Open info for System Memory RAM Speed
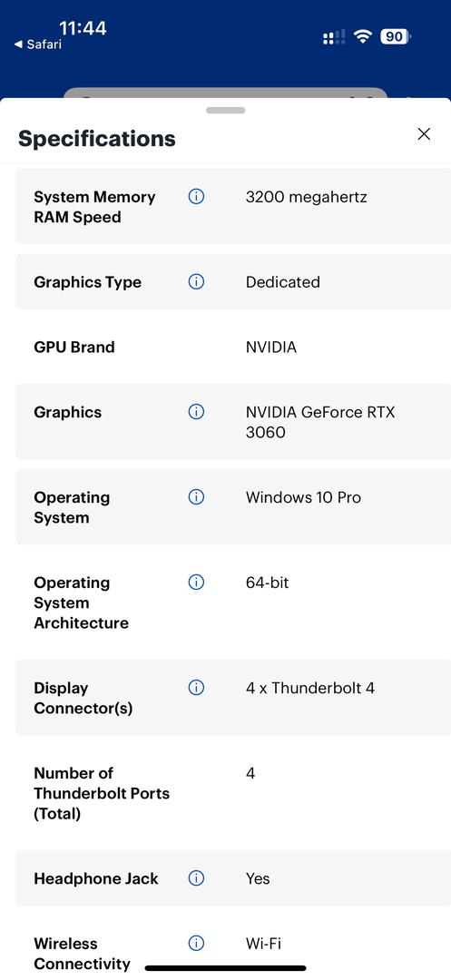This screenshot has height=980, width=451. (x=196, y=197)
